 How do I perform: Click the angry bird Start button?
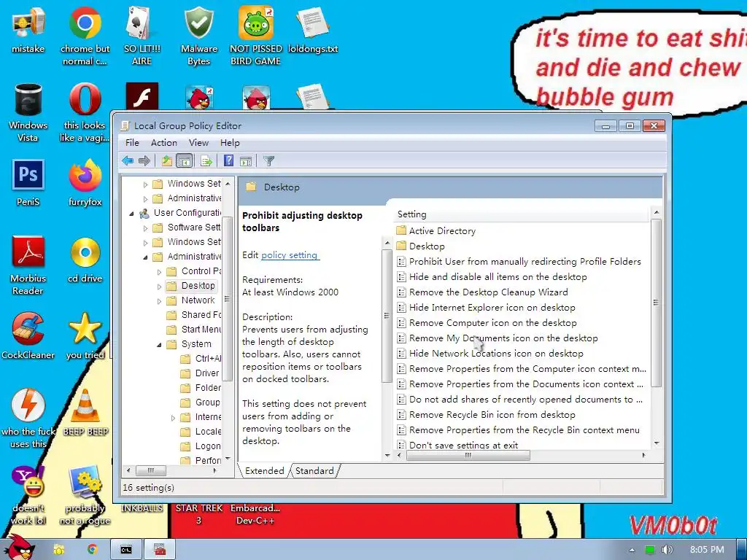click(21, 548)
